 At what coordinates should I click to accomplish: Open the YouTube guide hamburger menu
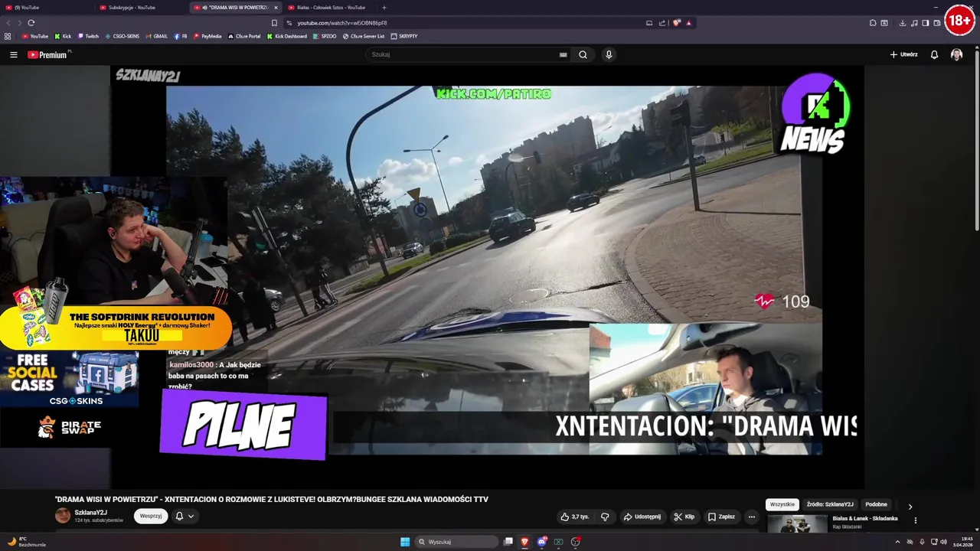tap(13, 54)
